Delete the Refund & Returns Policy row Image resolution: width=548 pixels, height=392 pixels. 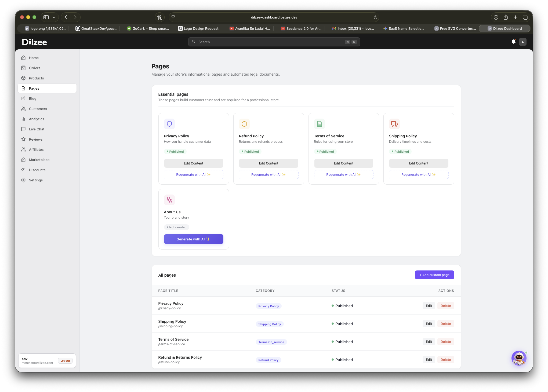pyautogui.click(x=446, y=360)
